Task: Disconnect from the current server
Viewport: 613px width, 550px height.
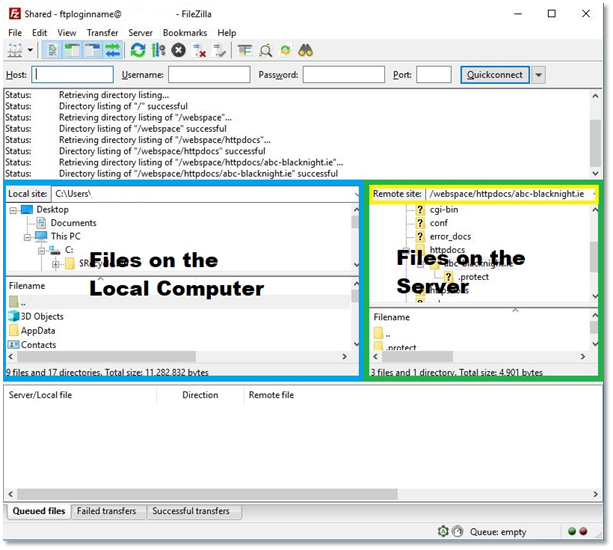Action: [199, 50]
